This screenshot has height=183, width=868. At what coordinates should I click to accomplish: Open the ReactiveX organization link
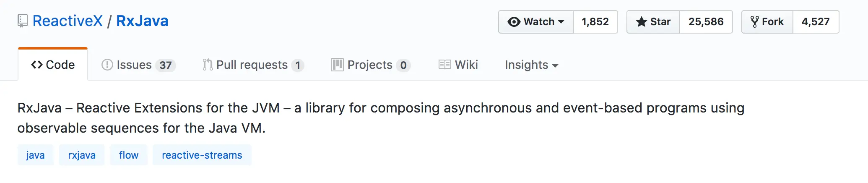[68, 21]
